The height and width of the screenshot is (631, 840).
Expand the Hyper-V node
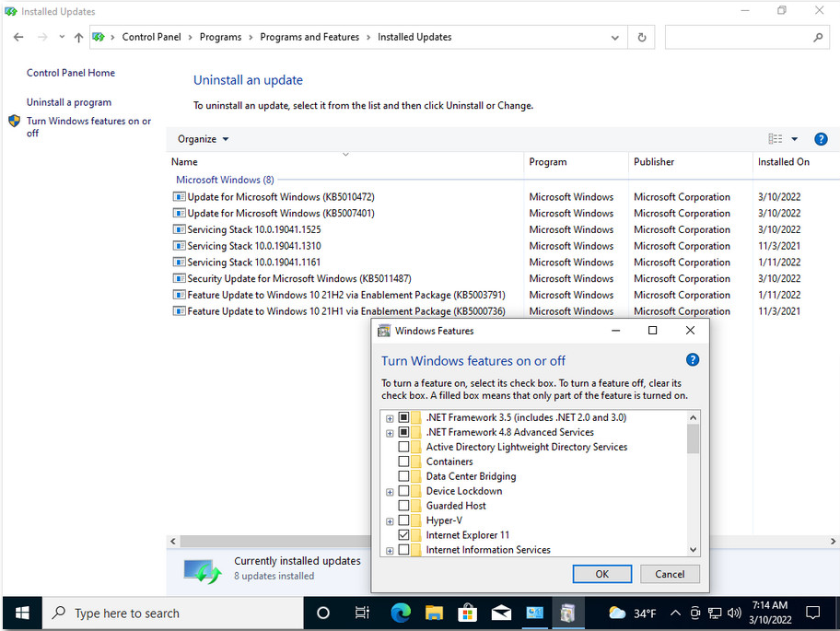point(390,521)
